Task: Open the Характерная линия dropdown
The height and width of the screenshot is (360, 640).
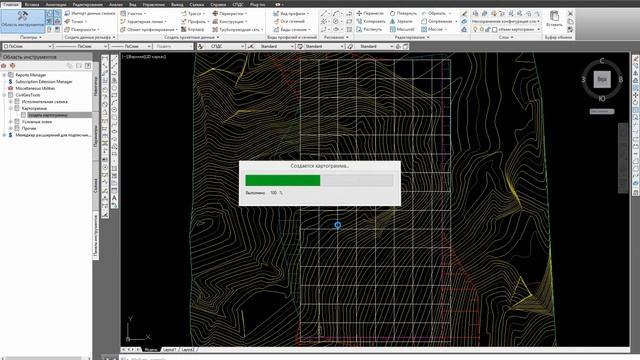Action: (x=143, y=21)
